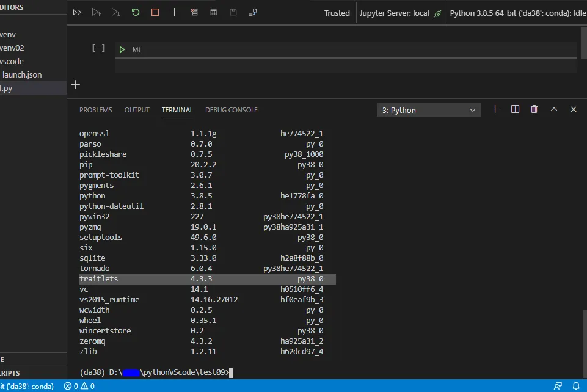Switch to the DEBUG CONSOLE tab
Viewport: 587px width, 392px height.
point(232,110)
